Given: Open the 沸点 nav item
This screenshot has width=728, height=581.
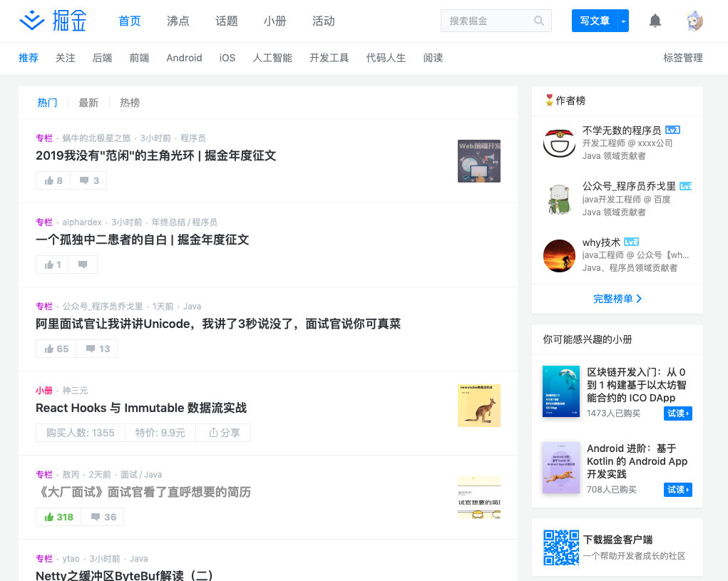Looking at the screenshot, I should [x=178, y=21].
